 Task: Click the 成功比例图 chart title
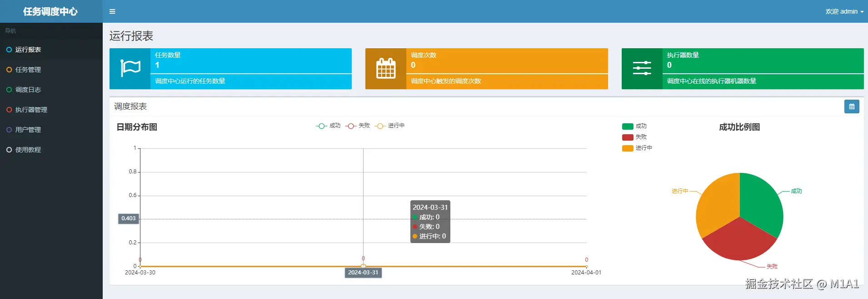tap(739, 127)
